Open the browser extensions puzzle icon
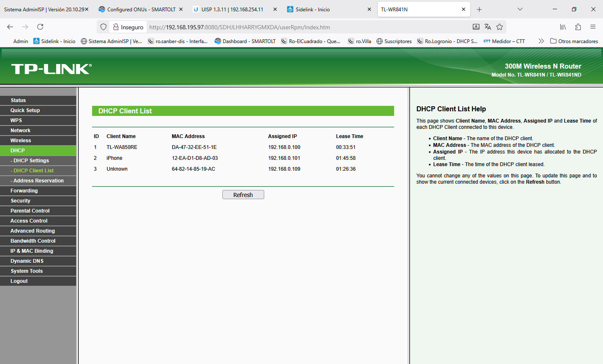 (578, 27)
